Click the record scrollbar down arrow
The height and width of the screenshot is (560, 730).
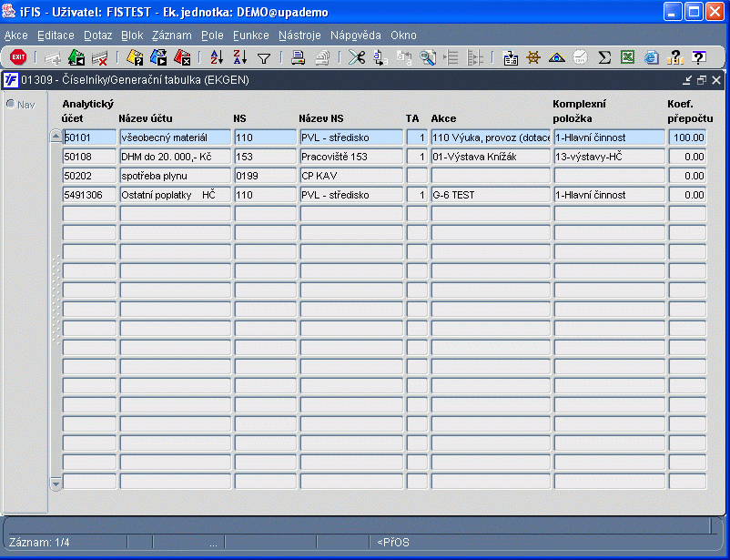point(56,484)
